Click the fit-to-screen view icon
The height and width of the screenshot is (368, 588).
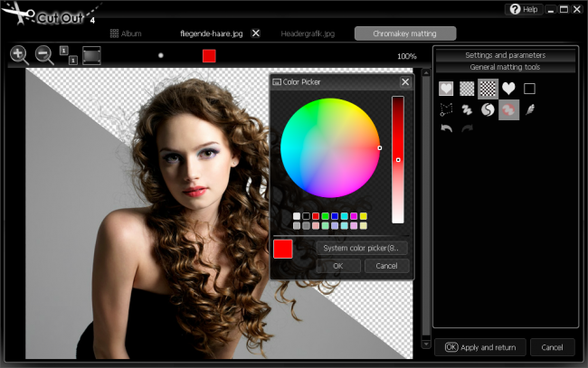(x=91, y=55)
